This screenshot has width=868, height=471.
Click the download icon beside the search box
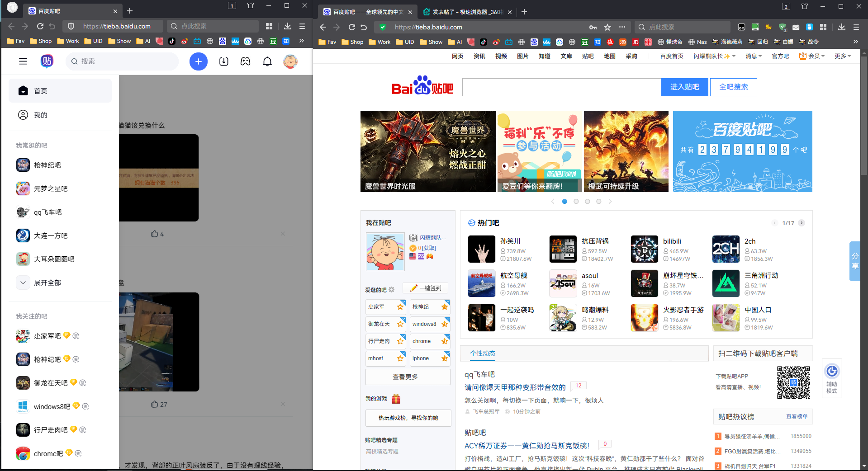(223, 61)
